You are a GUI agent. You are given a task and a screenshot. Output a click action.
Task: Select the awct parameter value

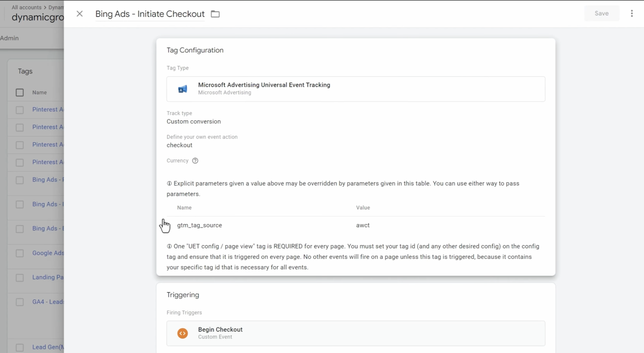click(363, 225)
